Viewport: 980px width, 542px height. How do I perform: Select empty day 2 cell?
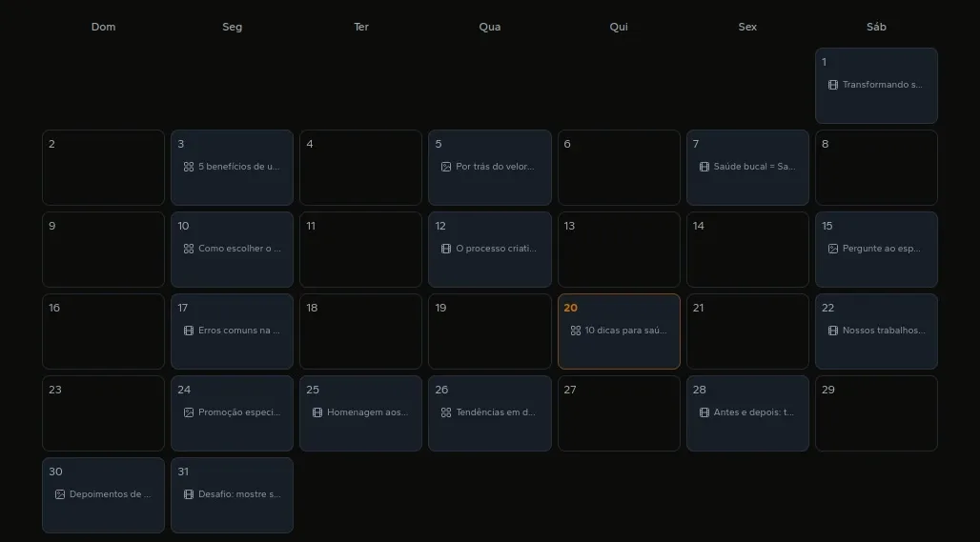(103, 168)
